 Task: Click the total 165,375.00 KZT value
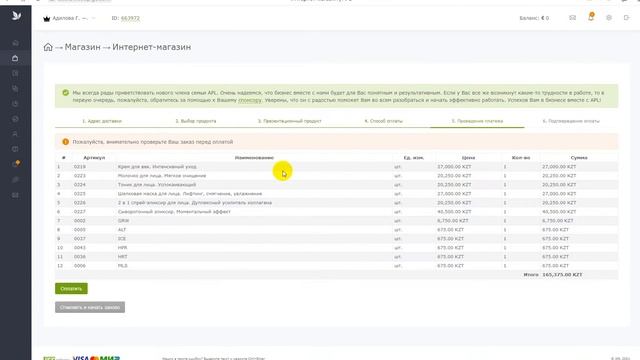click(x=562, y=275)
